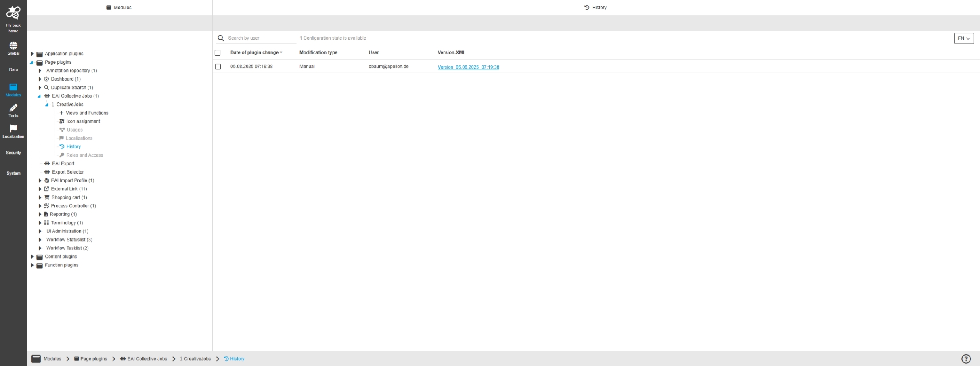Open the Tools pencil icon
The width and height of the screenshot is (980, 366).
pos(13,108)
